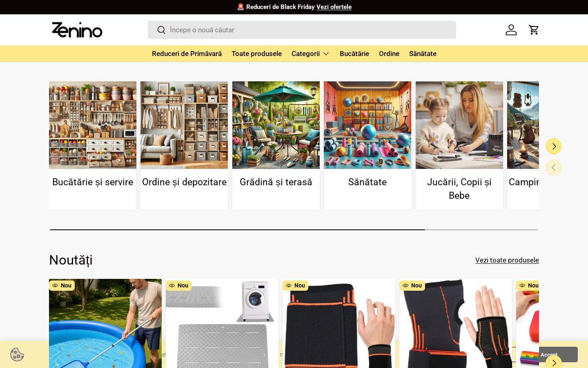The image size is (588, 368).
Task: Click Ordine și depozitare card title
Action: pyautogui.click(x=184, y=182)
